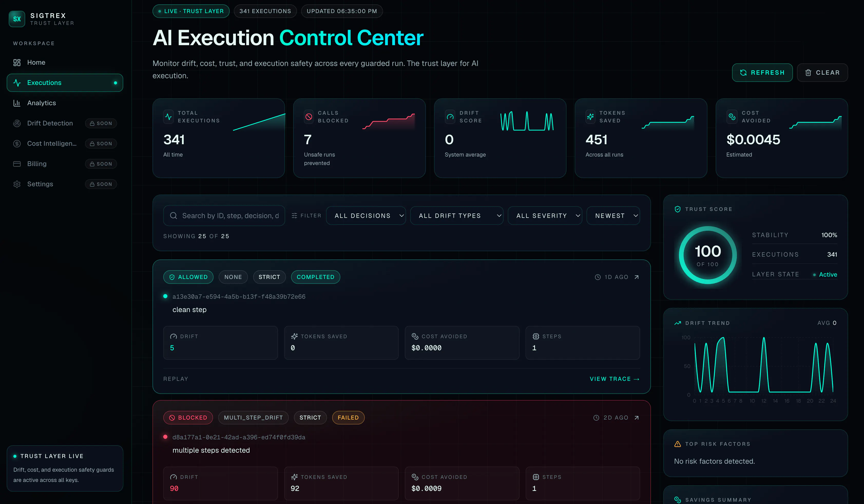864x504 pixels.
Task: Click the search by ID input field
Action: point(224,216)
